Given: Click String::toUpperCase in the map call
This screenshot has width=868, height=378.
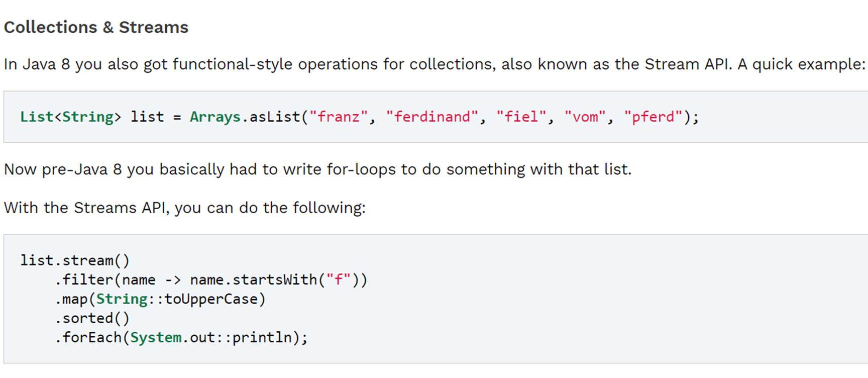Looking at the screenshot, I should click(x=176, y=299).
